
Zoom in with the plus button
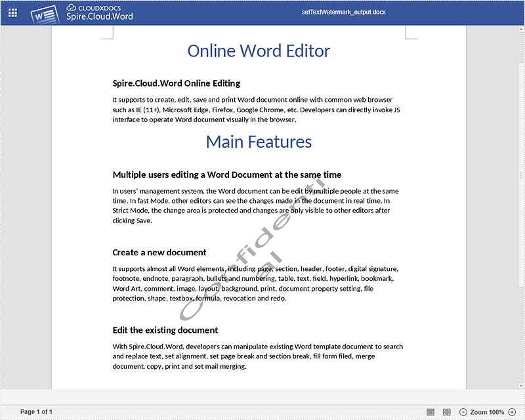pyautogui.click(x=513, y=412)
